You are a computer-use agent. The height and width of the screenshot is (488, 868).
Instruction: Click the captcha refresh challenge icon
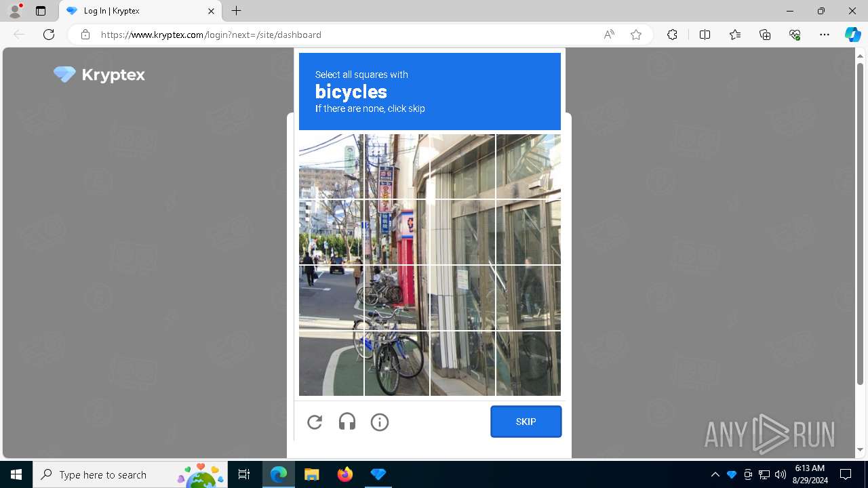coord(315,422)
